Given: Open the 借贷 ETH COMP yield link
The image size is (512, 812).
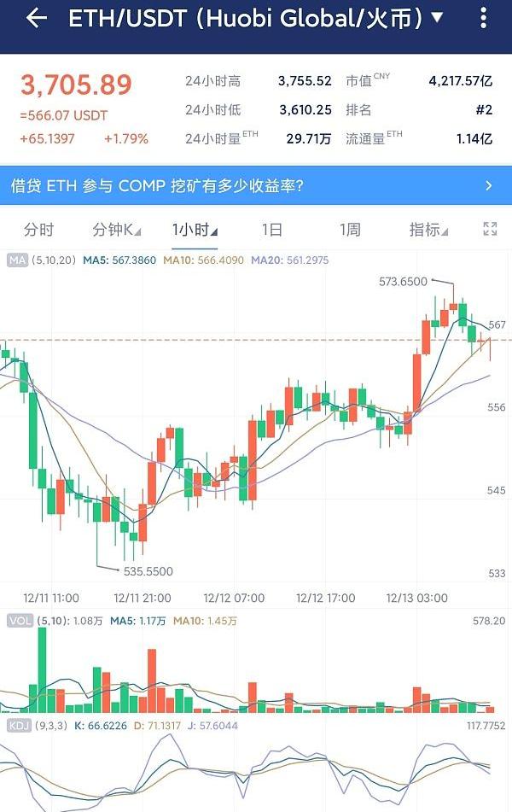Looking at the screenshot, I should point(156,185).
